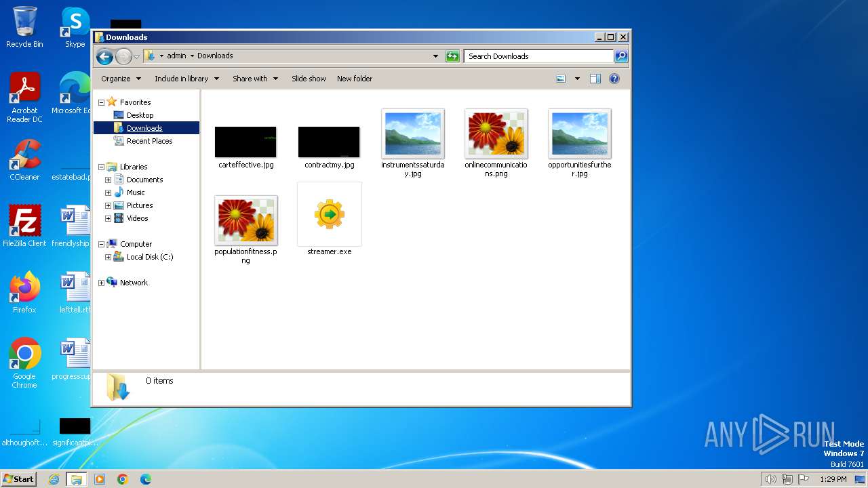The image size is (868, 488).
Task: Start the Slide show
Action: (x=309, y=79)
